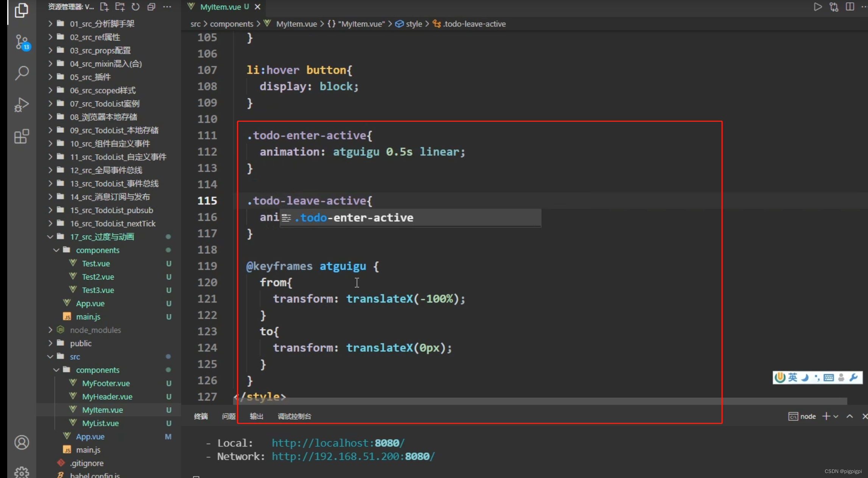Image resolution: width=868 pixels, height=478 pixels.
Task: Toggle the IME punctuation mode
Action: 817,377
